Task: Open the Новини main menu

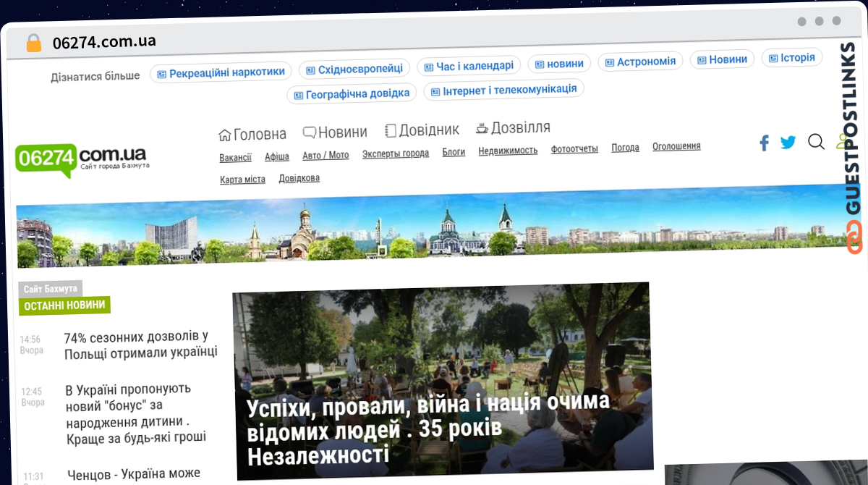Action: pos(335,132)
